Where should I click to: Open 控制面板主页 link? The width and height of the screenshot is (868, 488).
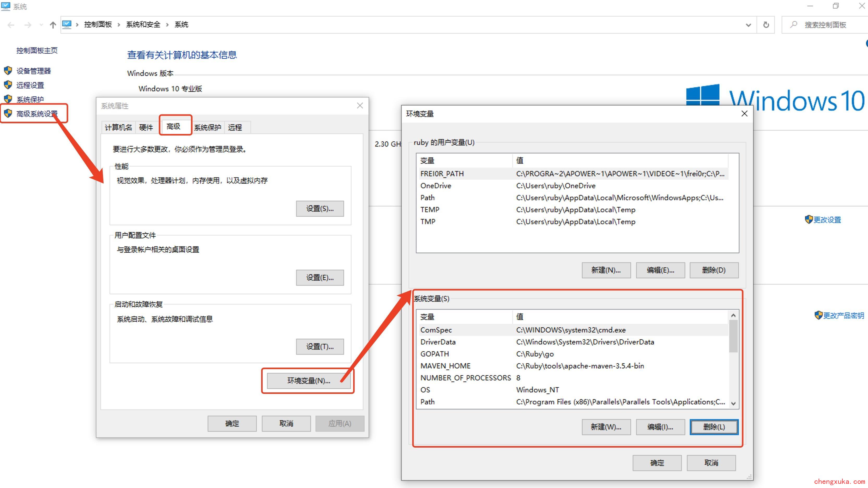pos(37,51)
